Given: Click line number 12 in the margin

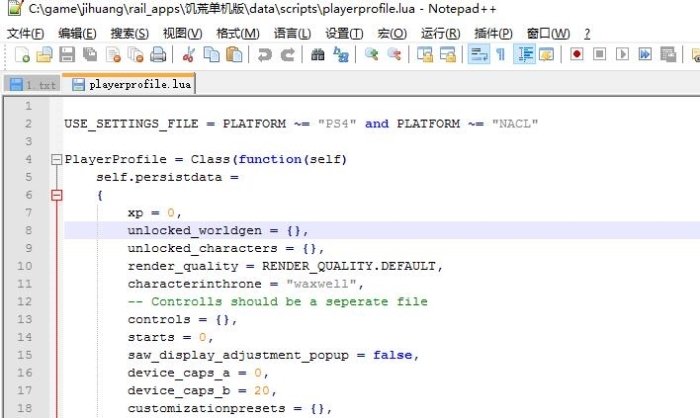Looking at the screenshot, I should click(x=25, y=301).
